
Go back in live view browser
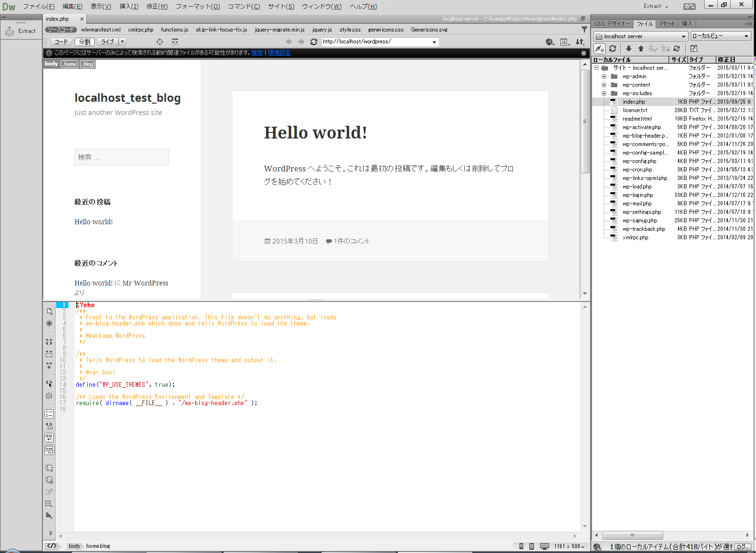[289, 42]
